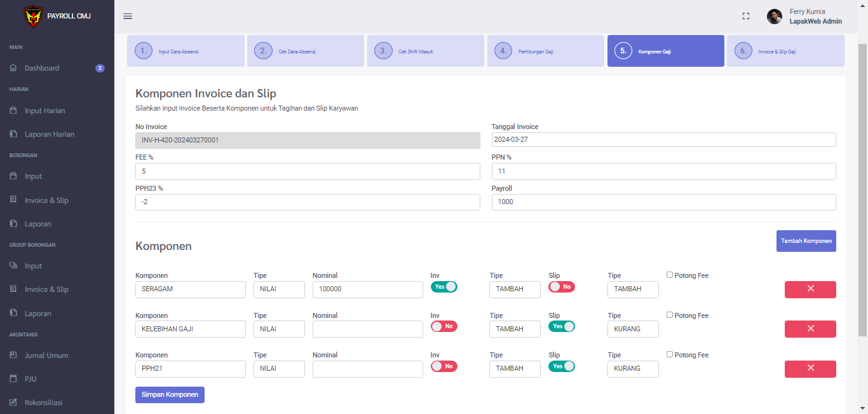This screenshot has height=414, width=868.
Task: Go to step 6 Invoice & Slip Gaji
Action: click(x=785, y=51)
